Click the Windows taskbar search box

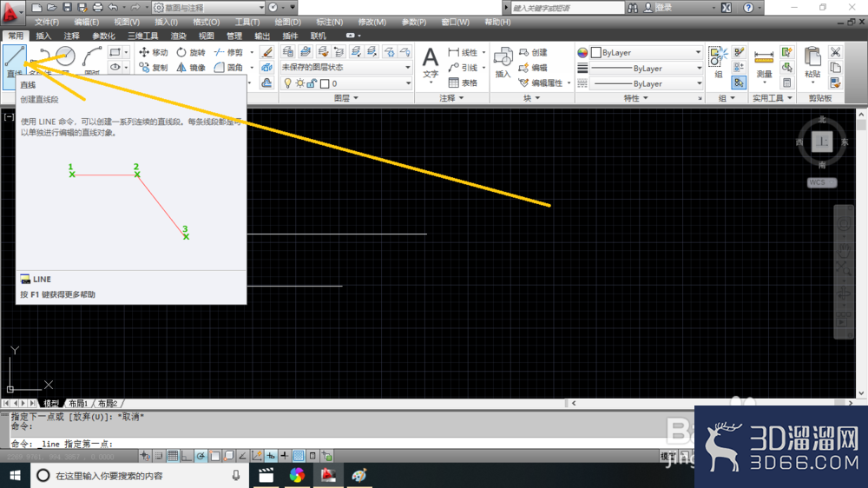tap(138, 475)
